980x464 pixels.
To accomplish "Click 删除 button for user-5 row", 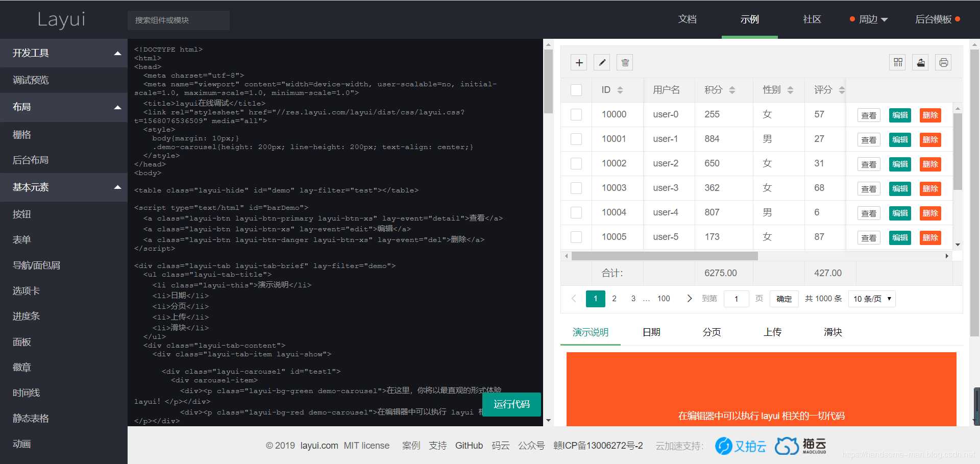I will pos(930,238).
